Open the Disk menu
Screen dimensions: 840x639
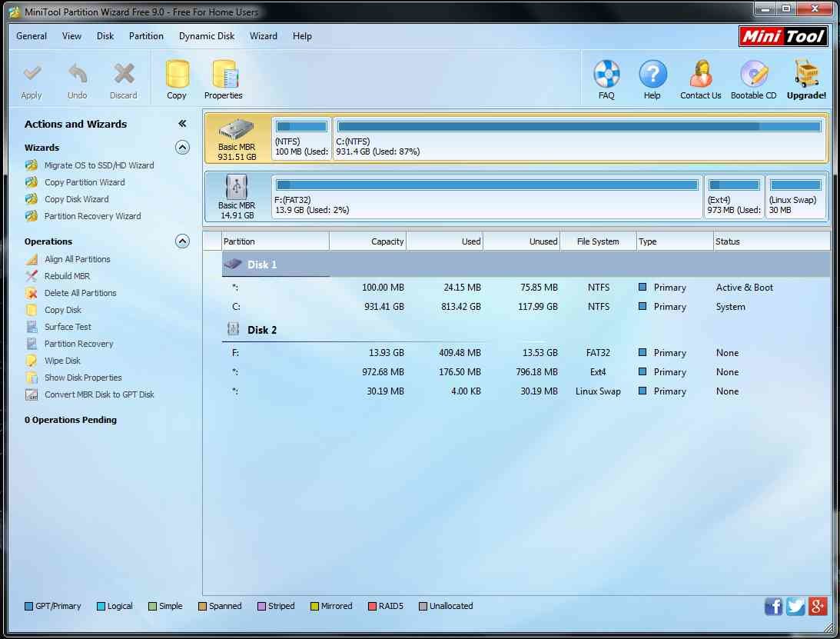105,36
